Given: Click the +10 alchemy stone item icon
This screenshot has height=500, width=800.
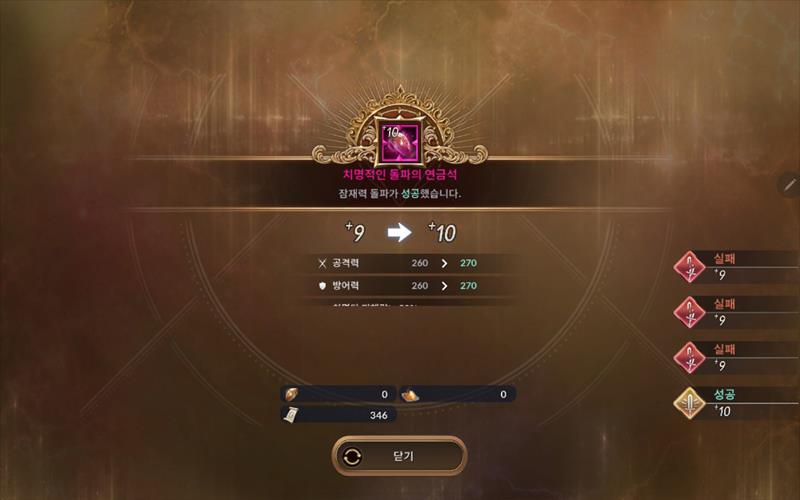Looking at the screenshot, I should pos(400,141).
